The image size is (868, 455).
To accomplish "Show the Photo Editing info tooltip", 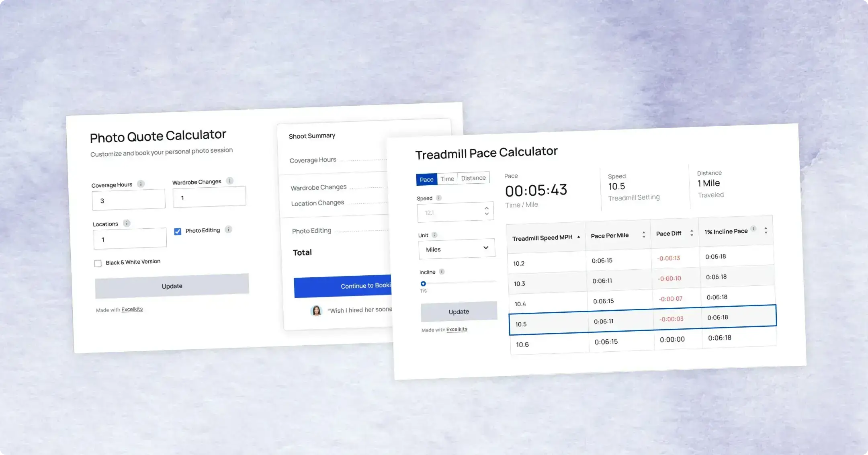I will [x=228, y=229].
